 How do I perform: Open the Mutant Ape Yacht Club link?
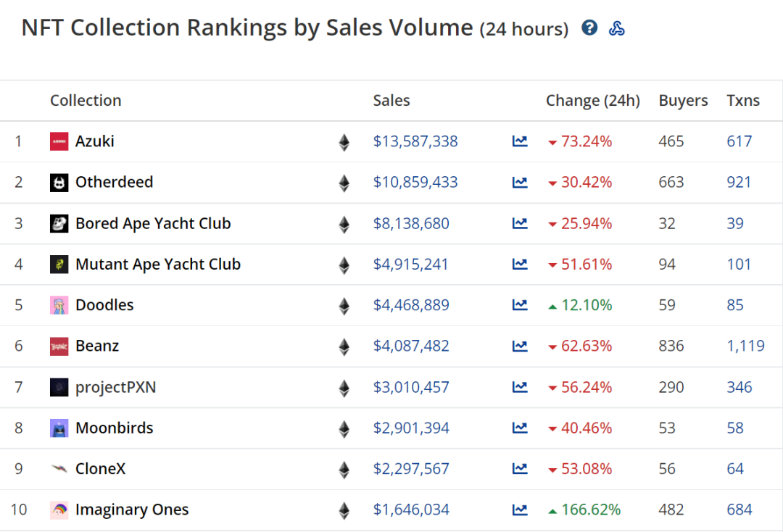click(x=157, y=265)
